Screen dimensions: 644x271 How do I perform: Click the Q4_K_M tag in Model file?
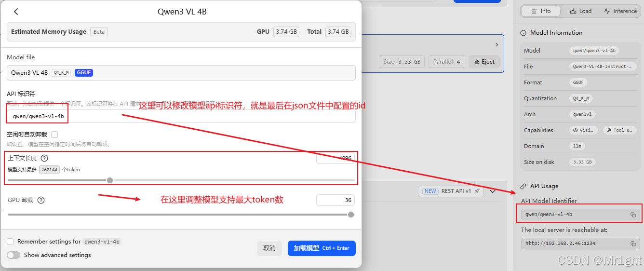click(x=61, y=73)
